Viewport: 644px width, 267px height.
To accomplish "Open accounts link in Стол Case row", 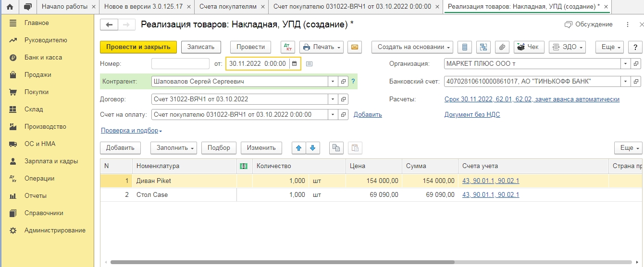I will click(491, 194).
